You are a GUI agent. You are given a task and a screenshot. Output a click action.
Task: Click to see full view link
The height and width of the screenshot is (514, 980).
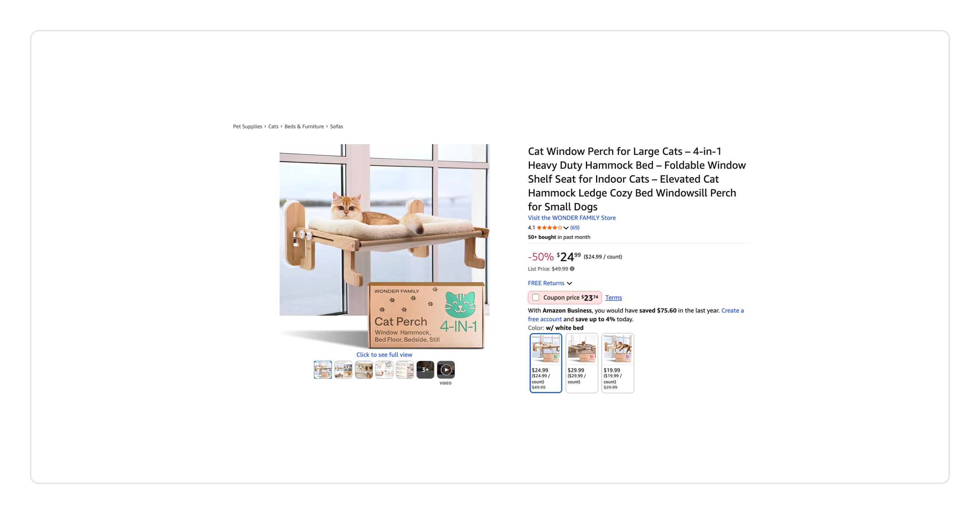(384, 354)
